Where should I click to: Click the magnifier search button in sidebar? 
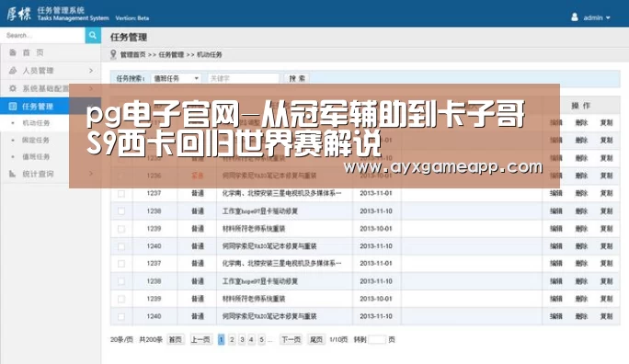coord(93,35)
